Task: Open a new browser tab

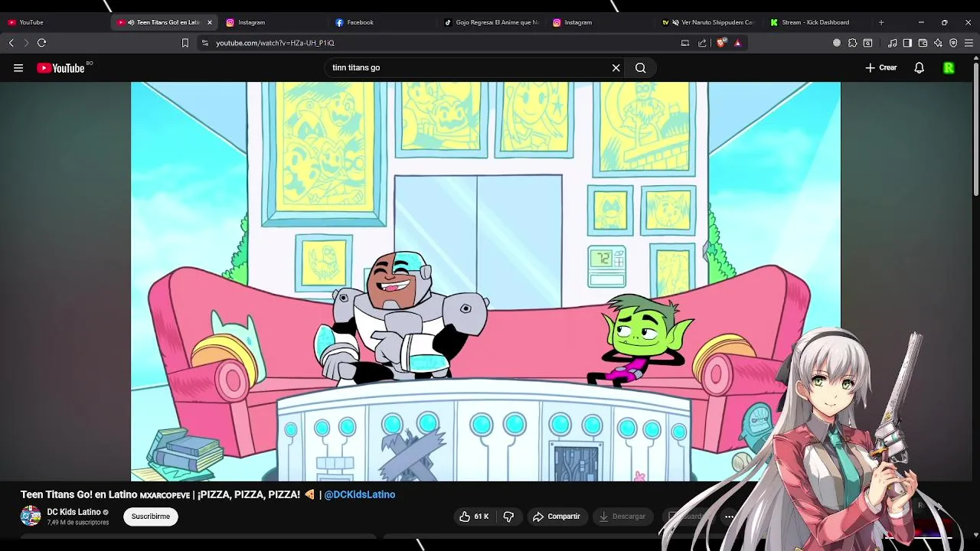Action: [x=881, y=22]
